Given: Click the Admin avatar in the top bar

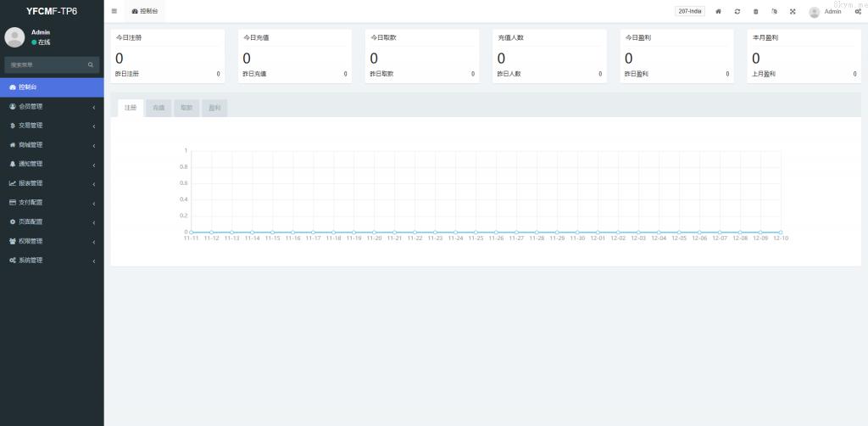Looking at the screenshot, I should pyautogui.click(x=815, y=12).
